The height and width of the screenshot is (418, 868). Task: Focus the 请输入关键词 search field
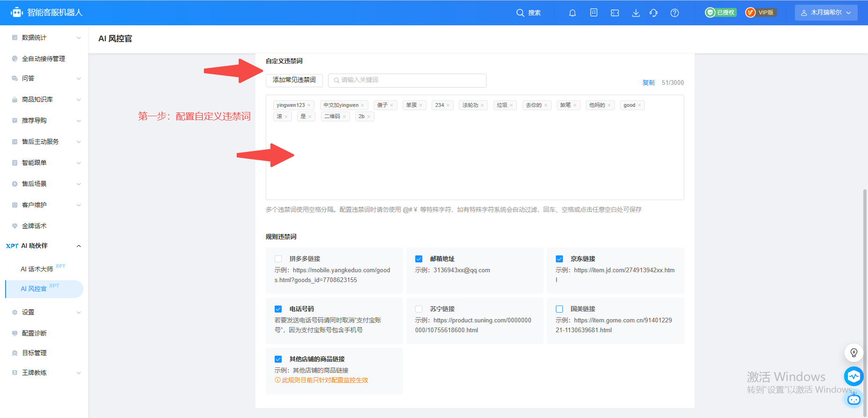(407, 80)
